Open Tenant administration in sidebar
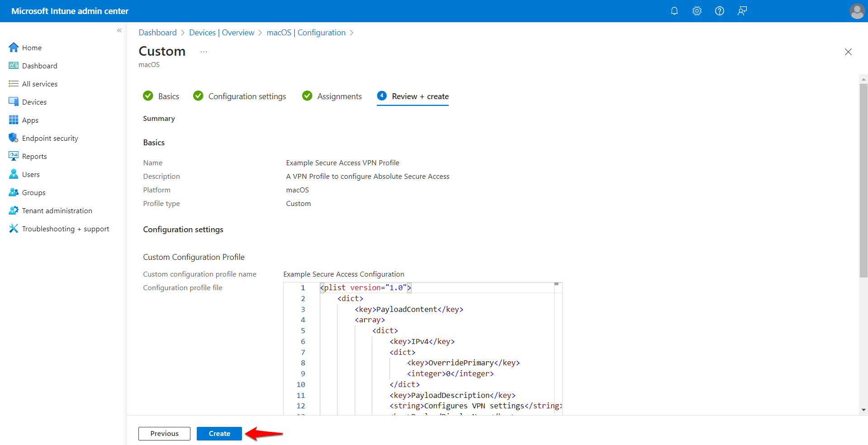 pos(50,211)
